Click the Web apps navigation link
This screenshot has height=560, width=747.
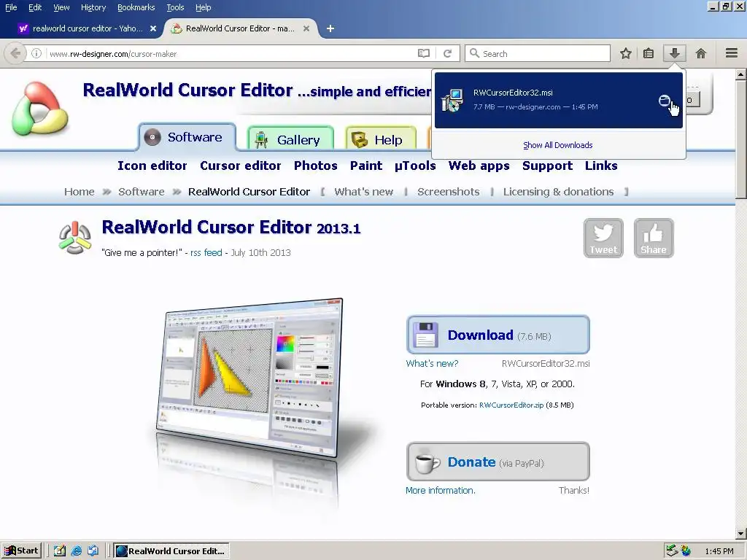479,166
